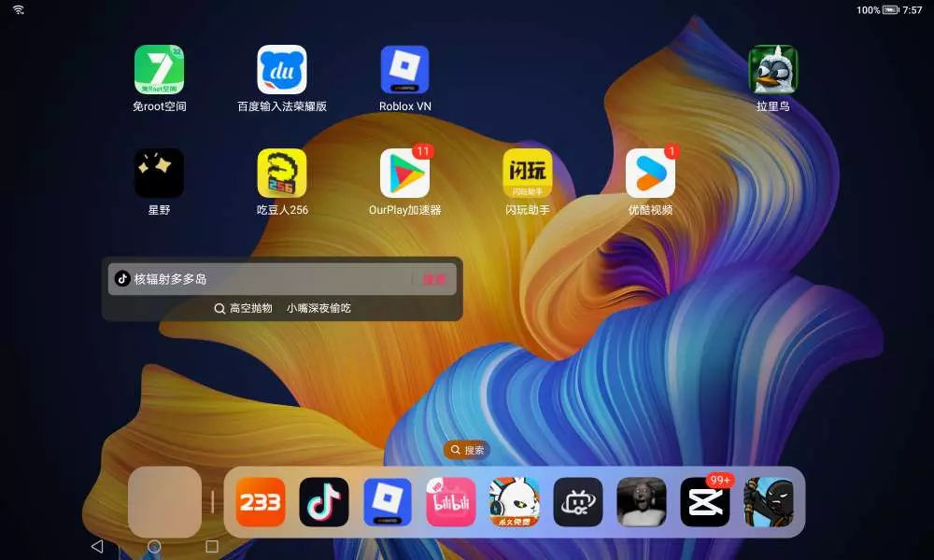Tap the Android back navigation button
The image size is (934, 560).
coord(97,546)
